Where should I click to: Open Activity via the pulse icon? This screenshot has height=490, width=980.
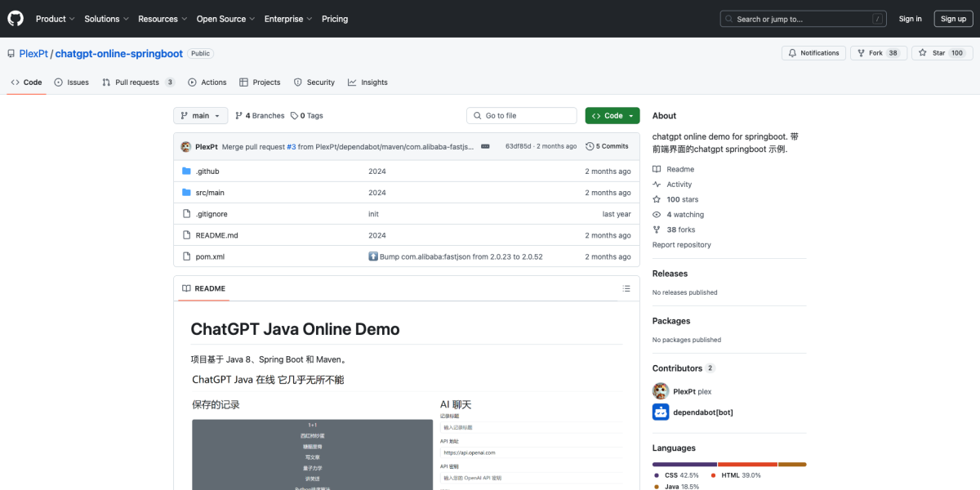pos(656,184)
